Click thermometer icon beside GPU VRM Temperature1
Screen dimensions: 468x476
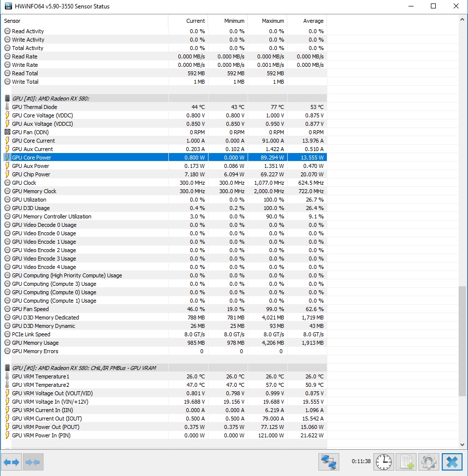[7, 376]
